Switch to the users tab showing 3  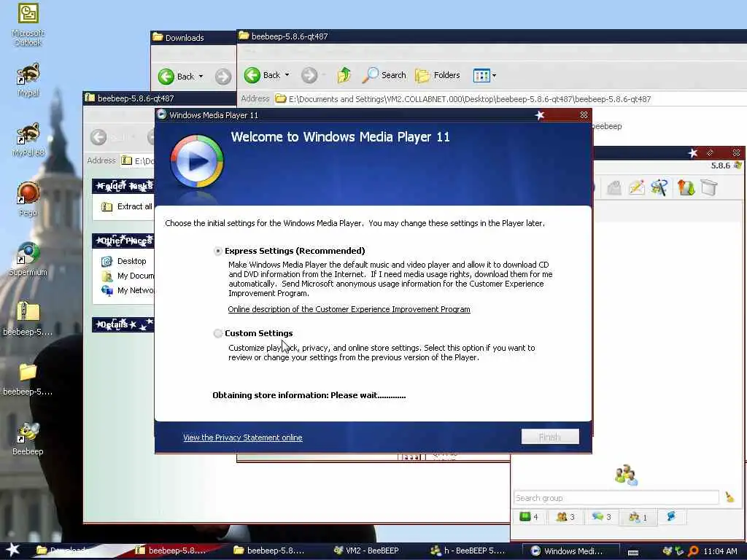coord(565,517)
